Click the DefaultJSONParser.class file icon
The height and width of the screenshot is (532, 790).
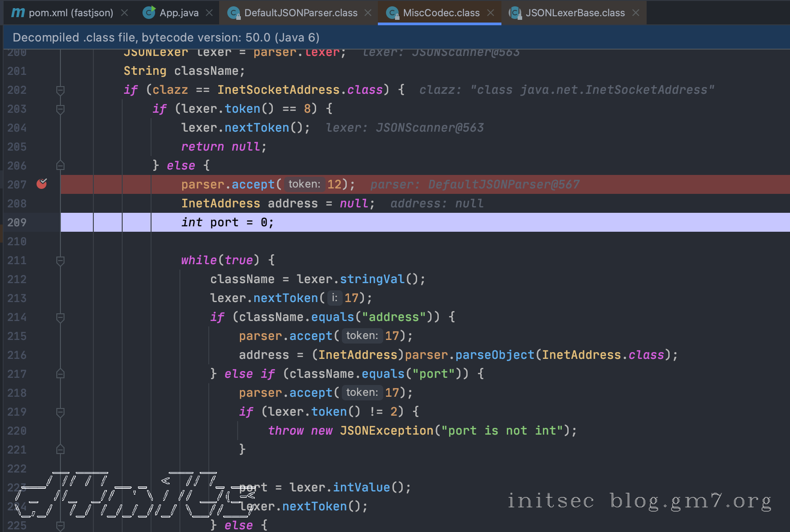click(234, 13)
